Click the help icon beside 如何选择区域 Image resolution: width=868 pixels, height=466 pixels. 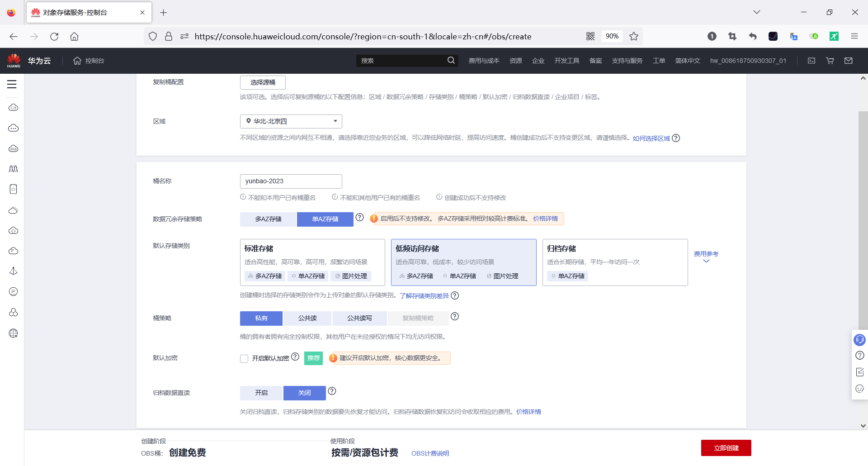pyautogui.click(x=676, y=138)
